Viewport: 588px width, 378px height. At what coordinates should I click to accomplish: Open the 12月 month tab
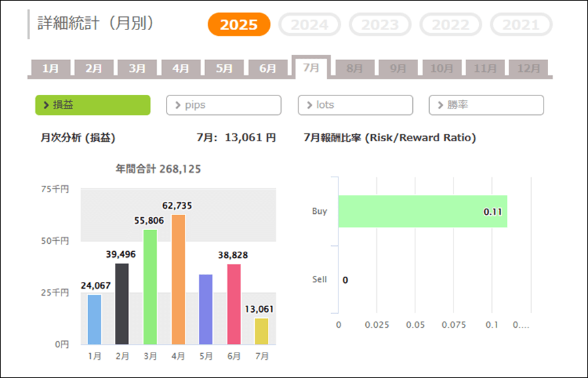529,68
